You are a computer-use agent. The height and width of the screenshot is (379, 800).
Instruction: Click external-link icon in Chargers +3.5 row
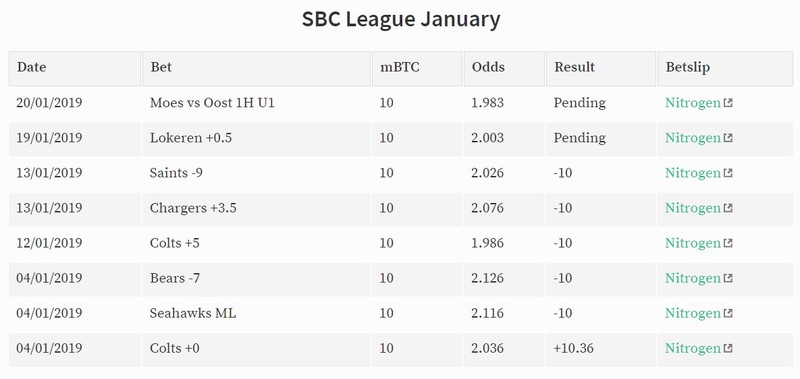728,208
